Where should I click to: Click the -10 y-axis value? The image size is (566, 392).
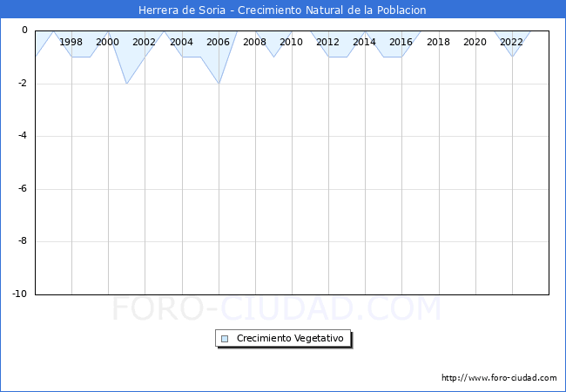pos(20,294)
